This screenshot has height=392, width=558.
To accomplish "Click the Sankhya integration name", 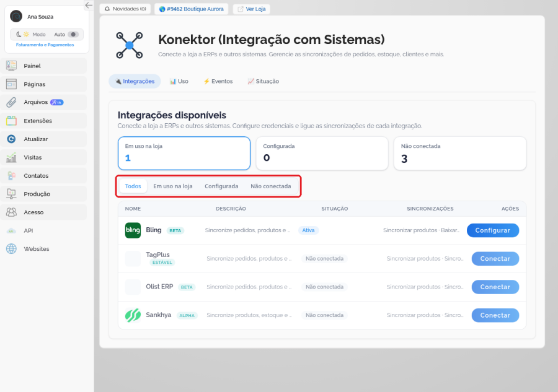I will click(158, 315).
